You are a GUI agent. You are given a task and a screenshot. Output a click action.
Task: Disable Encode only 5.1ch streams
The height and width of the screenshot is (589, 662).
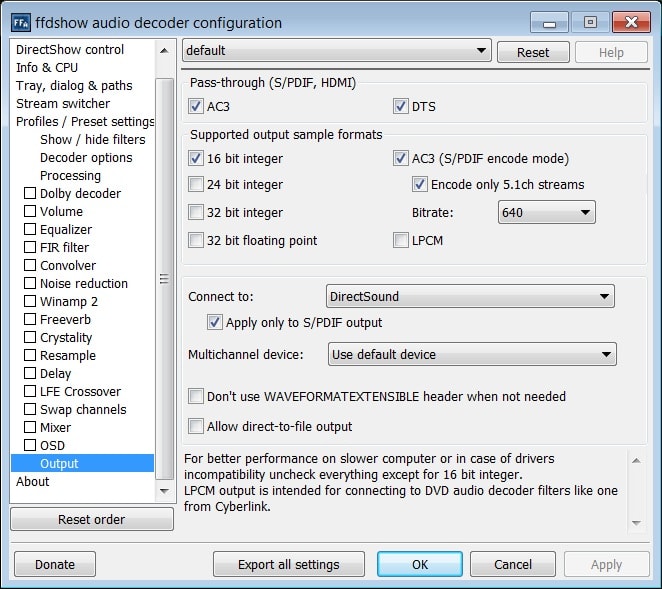tap(420, 185)
